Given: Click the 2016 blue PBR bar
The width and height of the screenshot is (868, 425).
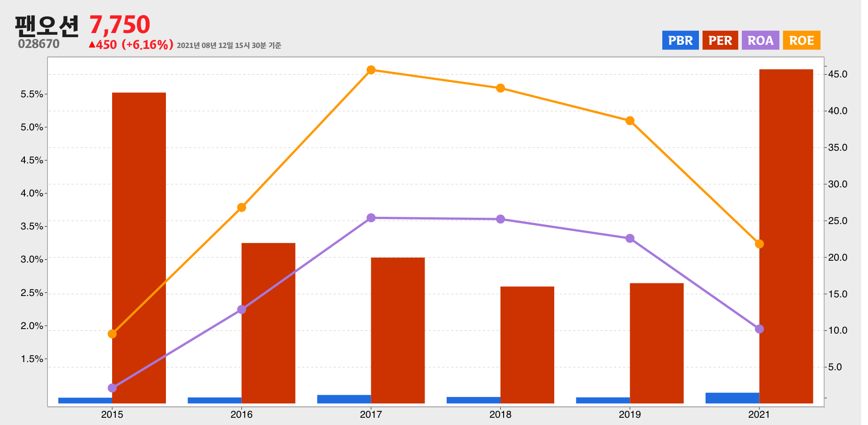Looking at the screenshot, I should [214, 400].
